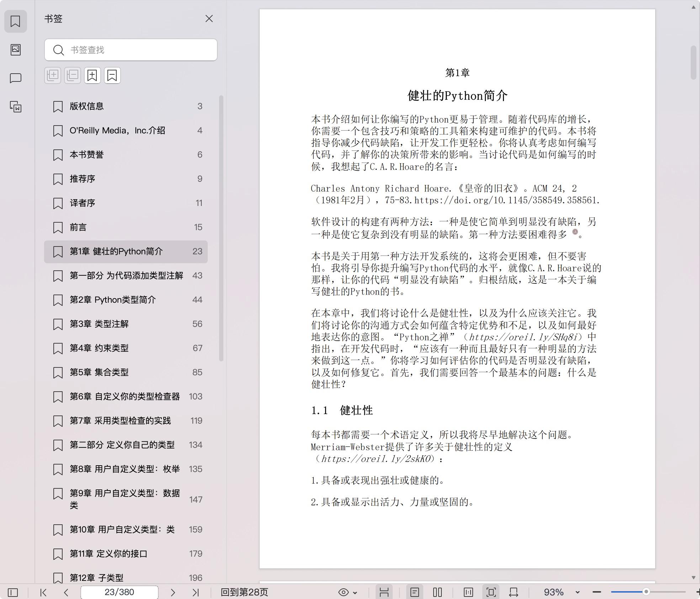The height and width of the screenshot is (599, 700).
Task: Click 回到第28页 link
Action: coord(244,592)
